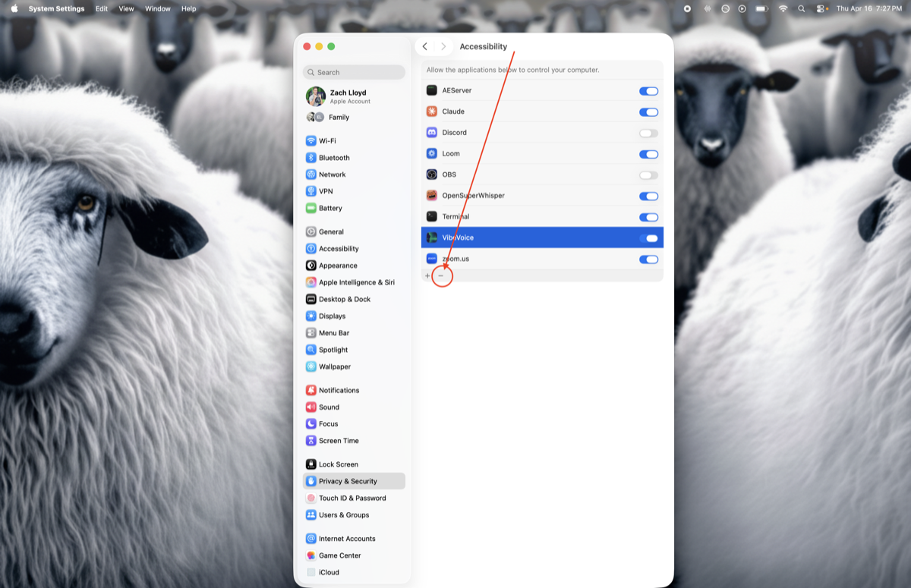
Task: Disable accessibility access for Terminal
Action: [648, 216]
